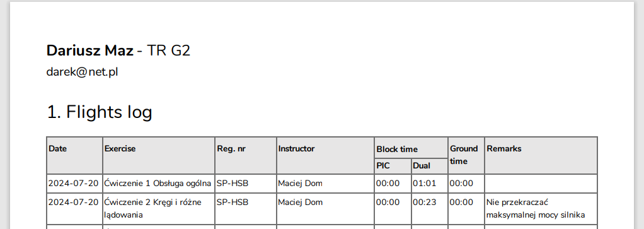Click the Dariusz Maz name heading
The height and width of the screenshot is (229, 644).
[x=90, y=50]
